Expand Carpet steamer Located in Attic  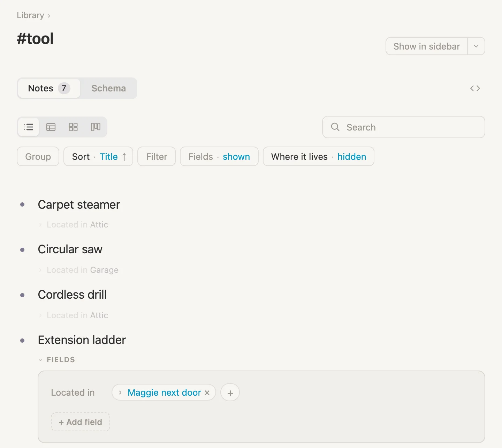pyautogui.click(x=40, y=225)
